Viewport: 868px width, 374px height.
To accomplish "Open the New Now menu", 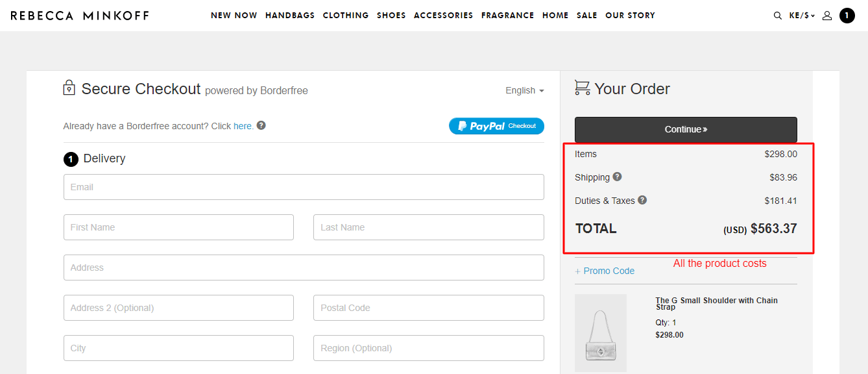I will (234, 16).
